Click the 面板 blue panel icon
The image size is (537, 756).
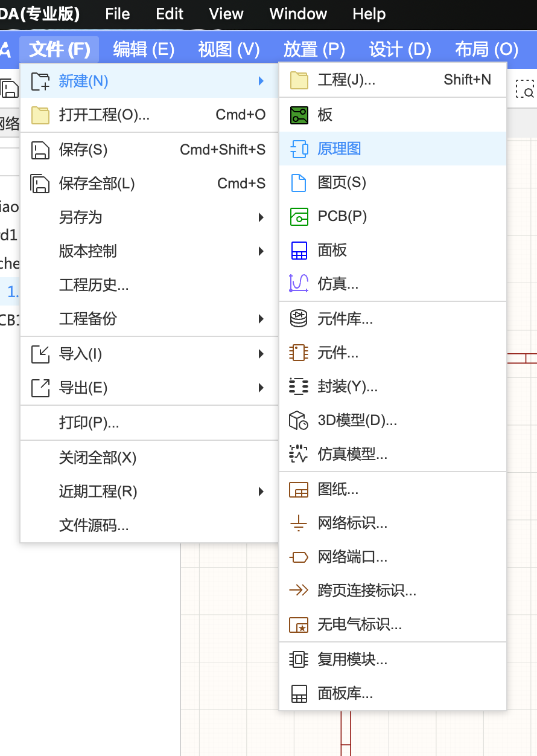click(299, 250)
